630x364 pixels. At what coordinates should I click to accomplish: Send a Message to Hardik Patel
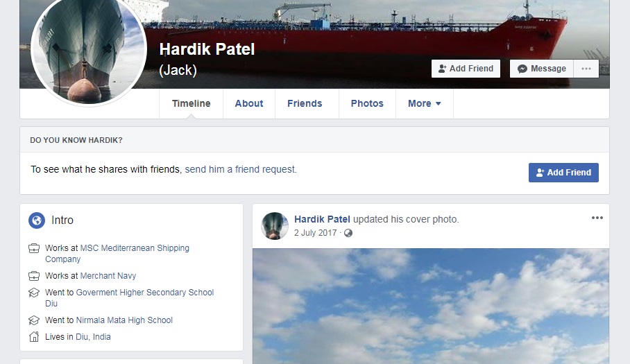542,69
